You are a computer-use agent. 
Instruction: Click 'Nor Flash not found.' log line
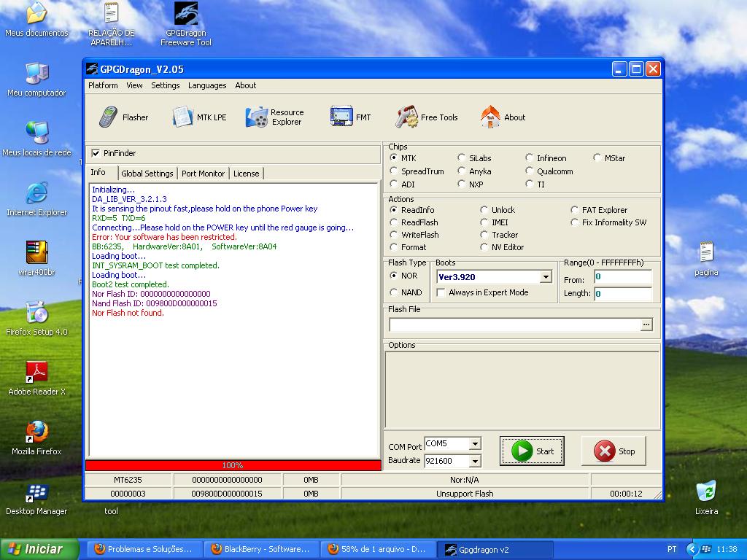click(x=128, y=313)
